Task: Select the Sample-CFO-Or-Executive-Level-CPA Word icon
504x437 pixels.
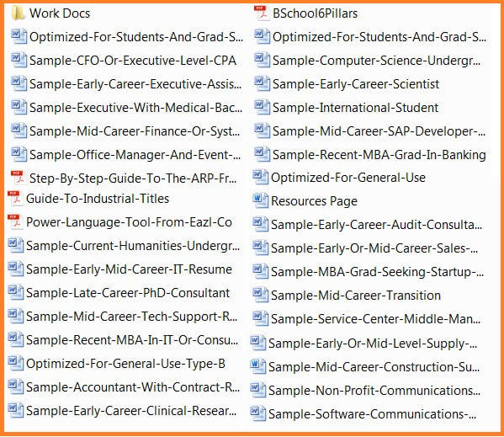Action: 19,60
